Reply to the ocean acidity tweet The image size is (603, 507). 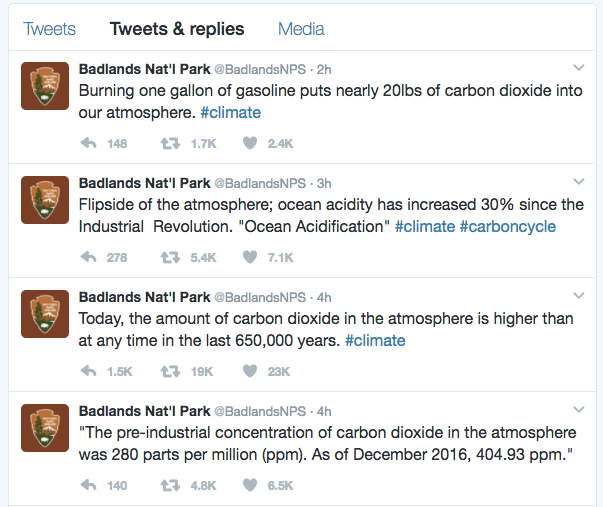point(88,257)
